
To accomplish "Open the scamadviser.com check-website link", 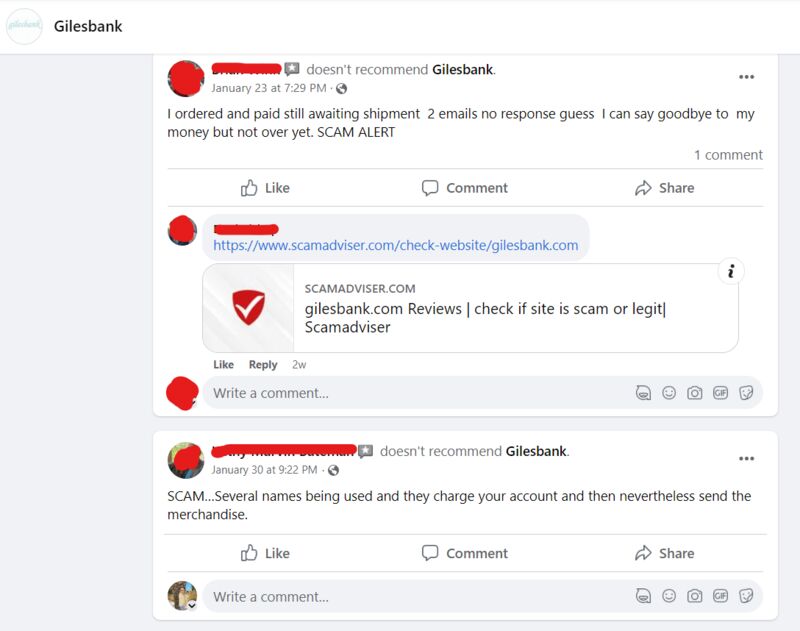I will coord(395,245).
